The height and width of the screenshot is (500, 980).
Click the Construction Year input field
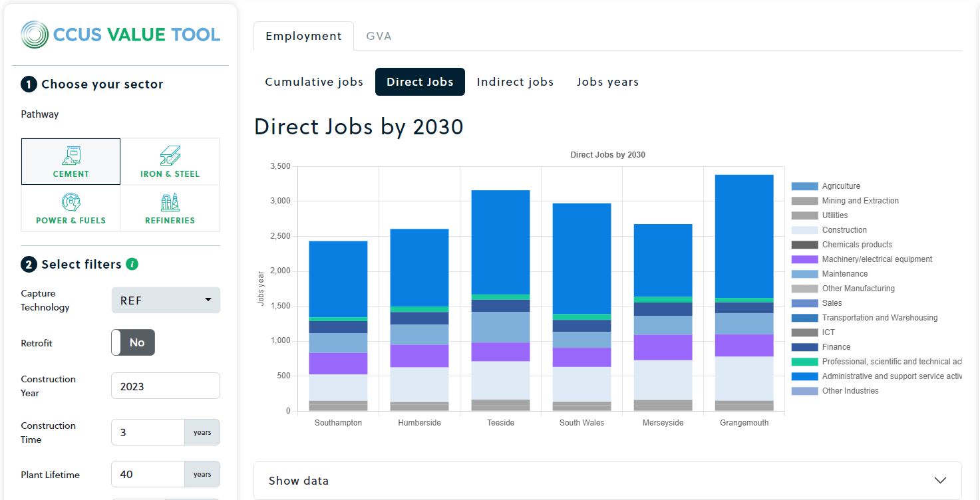165,386
